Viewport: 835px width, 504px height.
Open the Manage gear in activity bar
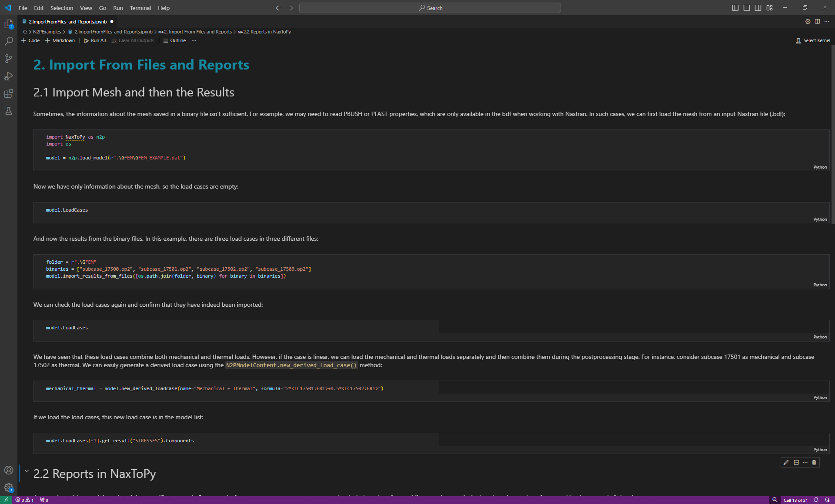coord(9,487)
